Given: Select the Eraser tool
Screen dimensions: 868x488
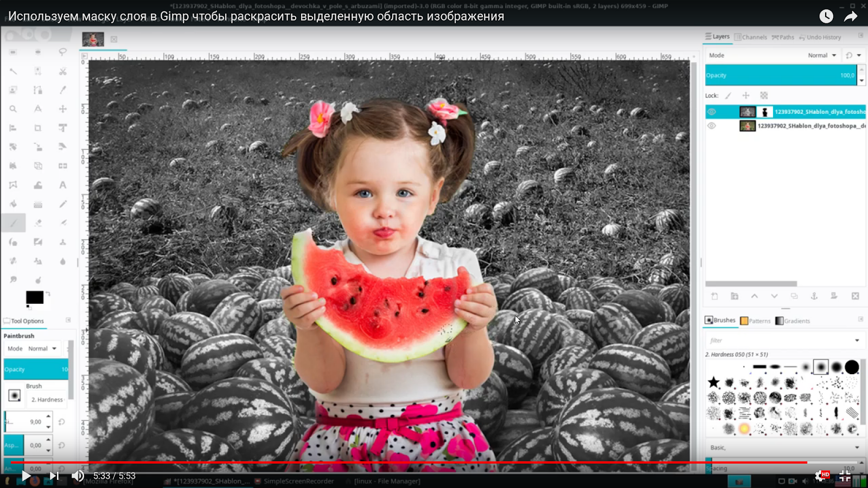Looking at the screenshot, I should click(38, 223).
